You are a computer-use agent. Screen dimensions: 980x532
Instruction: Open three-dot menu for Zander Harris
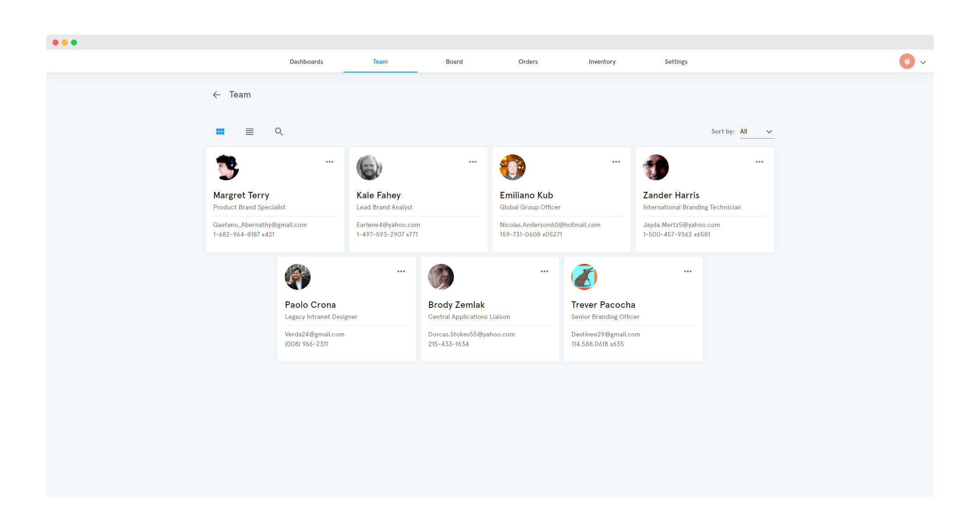coord(759,162)
